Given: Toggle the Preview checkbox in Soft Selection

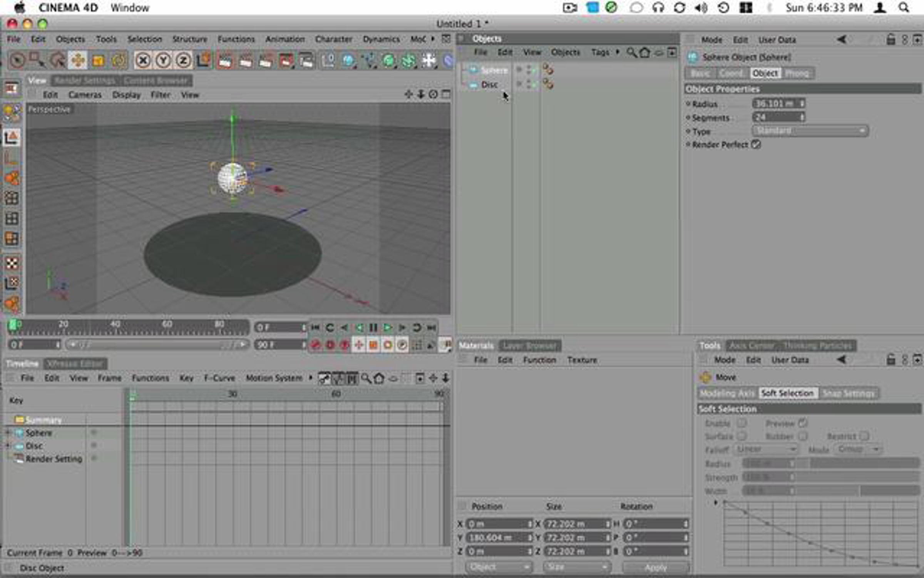Looking at the screenshot, I should pyautogui.click(x=802, y=423).
